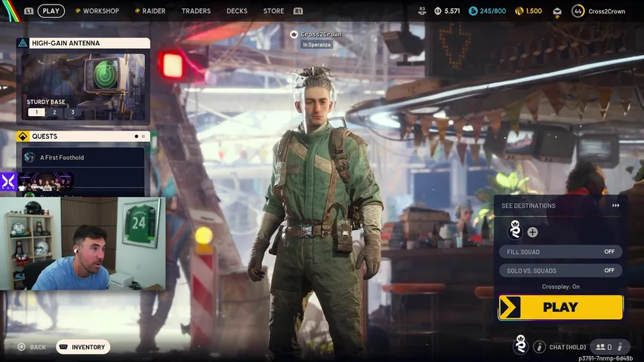This screenshot has height=362, width=644.
Task: Click the rainbow stripe game logo
Action: tap(11, 10)
